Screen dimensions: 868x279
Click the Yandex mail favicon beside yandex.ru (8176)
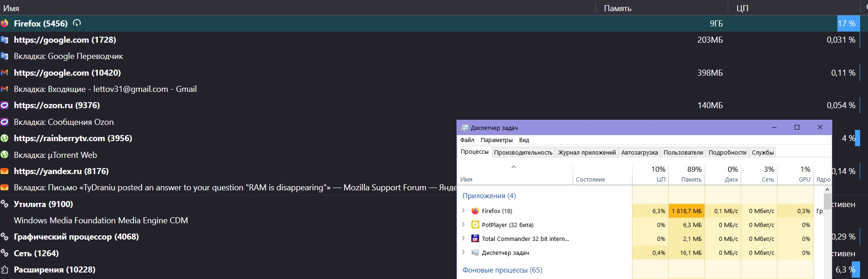(x=5, y=171)
